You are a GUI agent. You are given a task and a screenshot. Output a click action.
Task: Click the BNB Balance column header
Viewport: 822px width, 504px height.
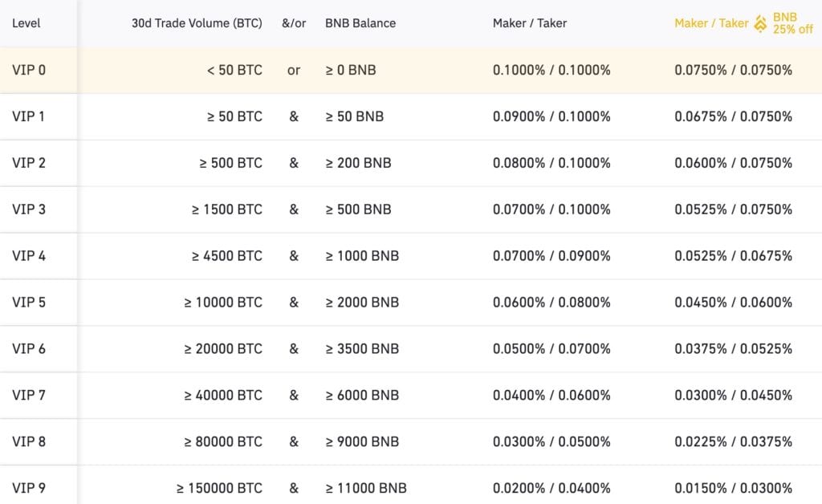click(x=360, y=23)
